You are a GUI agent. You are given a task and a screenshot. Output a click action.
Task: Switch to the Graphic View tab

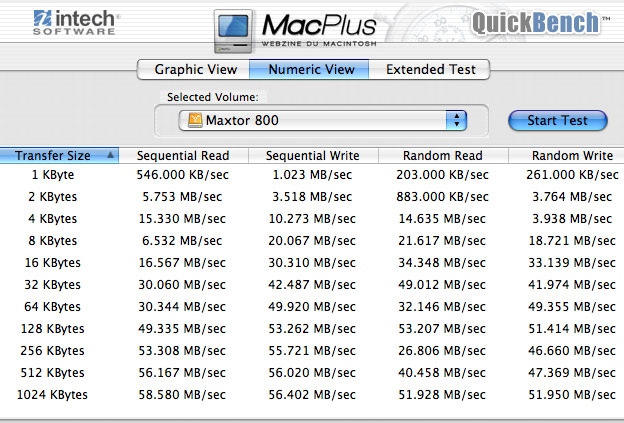(x=194, y=70)
